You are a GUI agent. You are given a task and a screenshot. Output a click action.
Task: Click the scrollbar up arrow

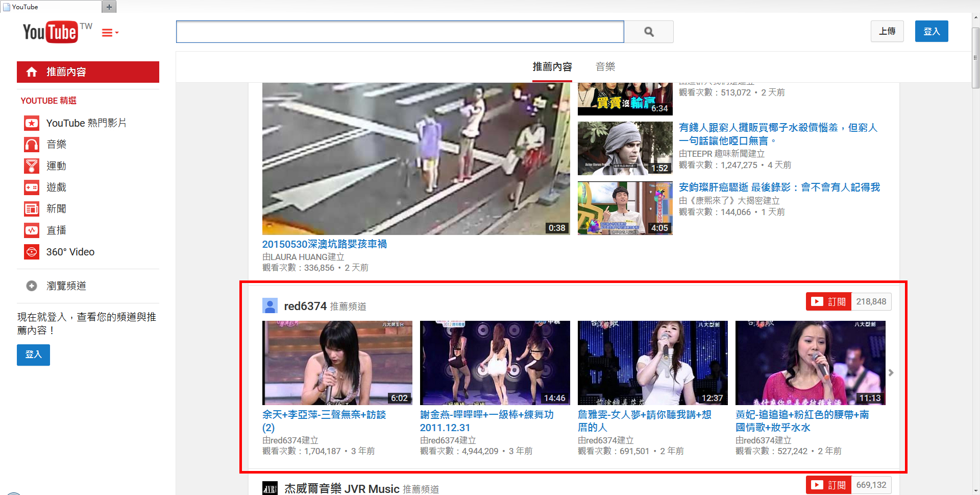coord(975,17)
